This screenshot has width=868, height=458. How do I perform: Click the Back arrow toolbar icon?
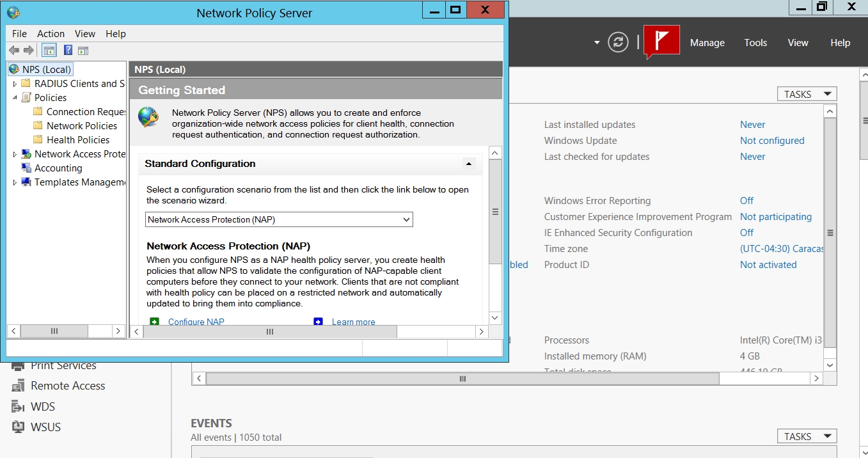pyautogui.click(x=14, y=51)
